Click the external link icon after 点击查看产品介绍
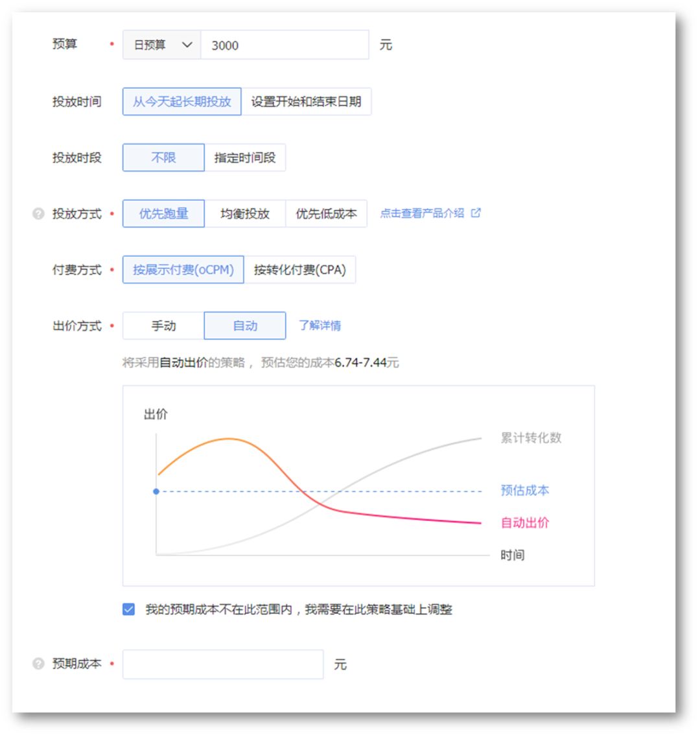 click(476, 213)
